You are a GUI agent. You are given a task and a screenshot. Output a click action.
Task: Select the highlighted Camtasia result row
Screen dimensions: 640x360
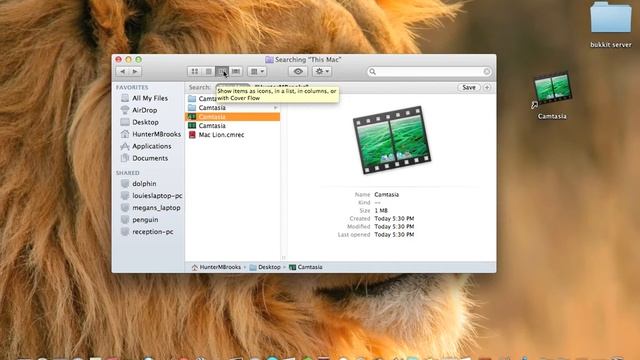[233, 117]
